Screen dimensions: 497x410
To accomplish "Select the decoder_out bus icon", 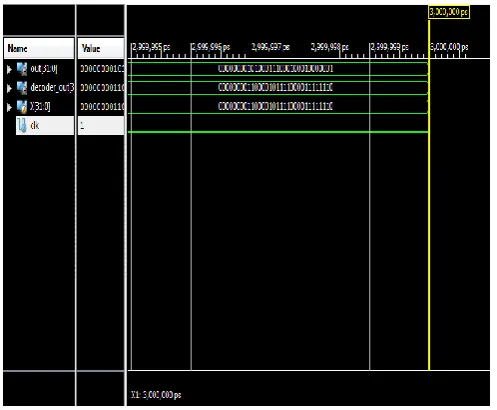I will pos(22,88).
